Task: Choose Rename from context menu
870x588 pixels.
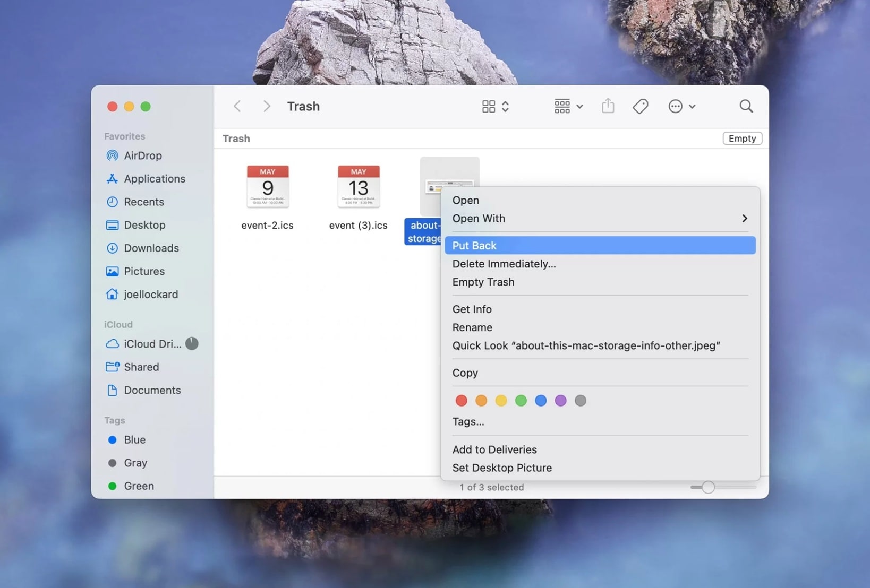Action: pos(600,327)
